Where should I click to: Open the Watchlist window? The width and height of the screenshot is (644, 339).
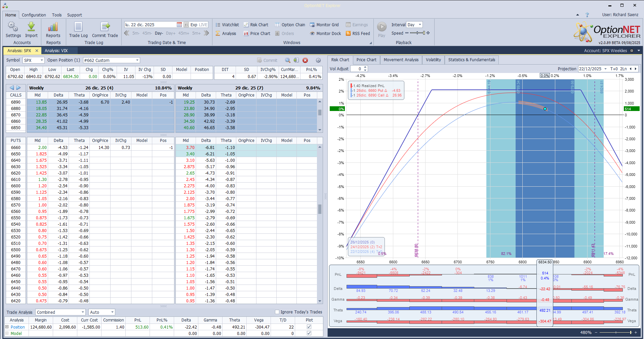pyautogui.click(x=227, y=25)
